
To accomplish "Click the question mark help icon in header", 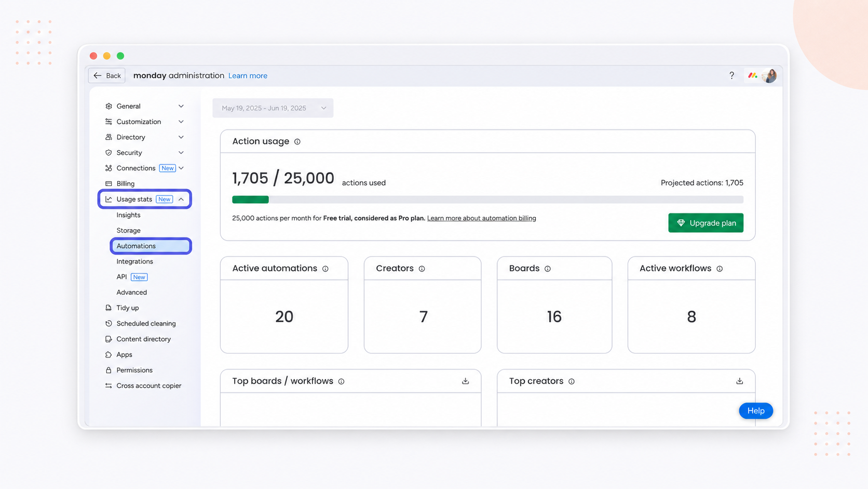I will point(732,76).
